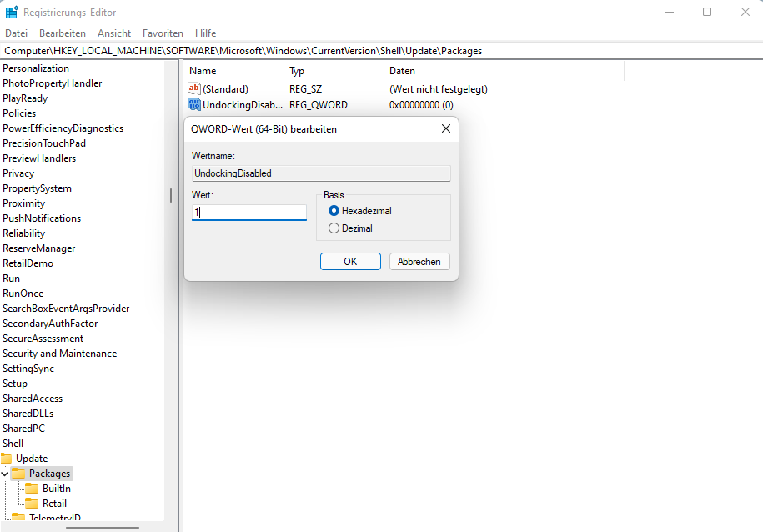This screenshot has width=763, height=532.
Task: Click the Packages folder icon
Action: point(18,474)
